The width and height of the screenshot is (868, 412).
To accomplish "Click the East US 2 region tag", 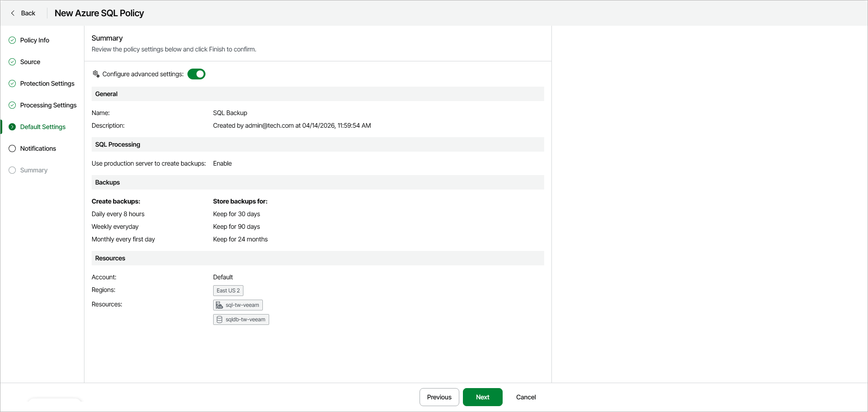I will click(228, 291).
